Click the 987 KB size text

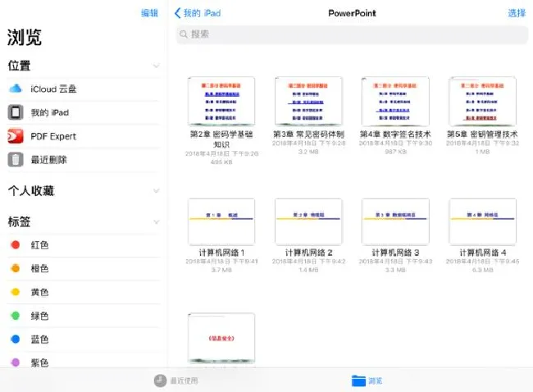[396, 152]
